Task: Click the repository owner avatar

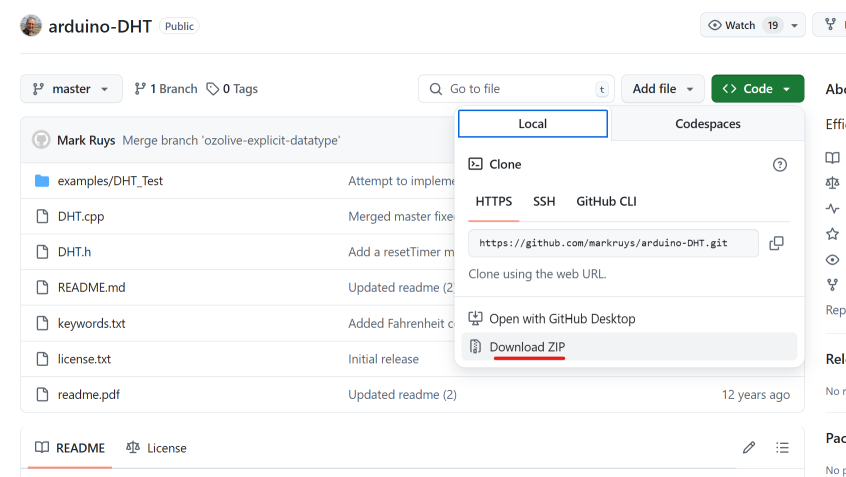Action: 31,26
